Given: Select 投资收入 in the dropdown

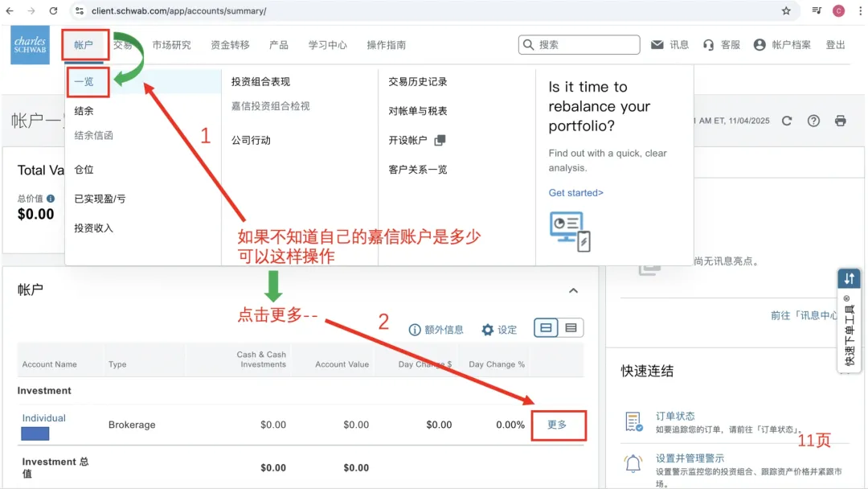Looking at the screenshot, I should (93, 228).
